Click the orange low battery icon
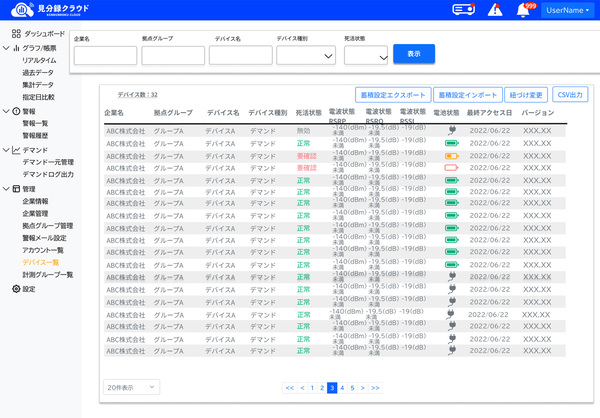This screenshot has width=600, height=418. pos(450,156)
